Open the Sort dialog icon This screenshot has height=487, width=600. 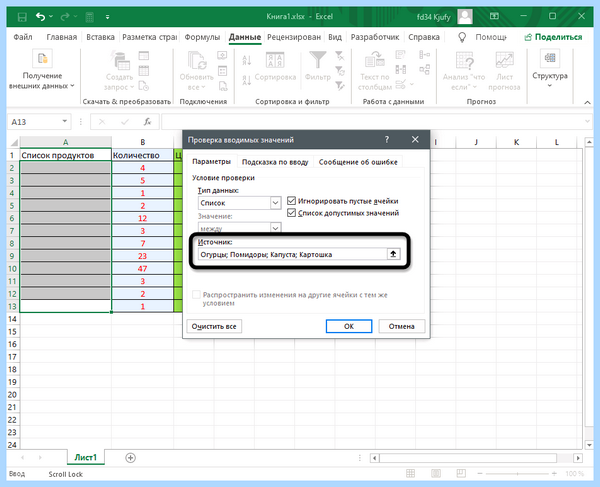click(x=275, y=60)
